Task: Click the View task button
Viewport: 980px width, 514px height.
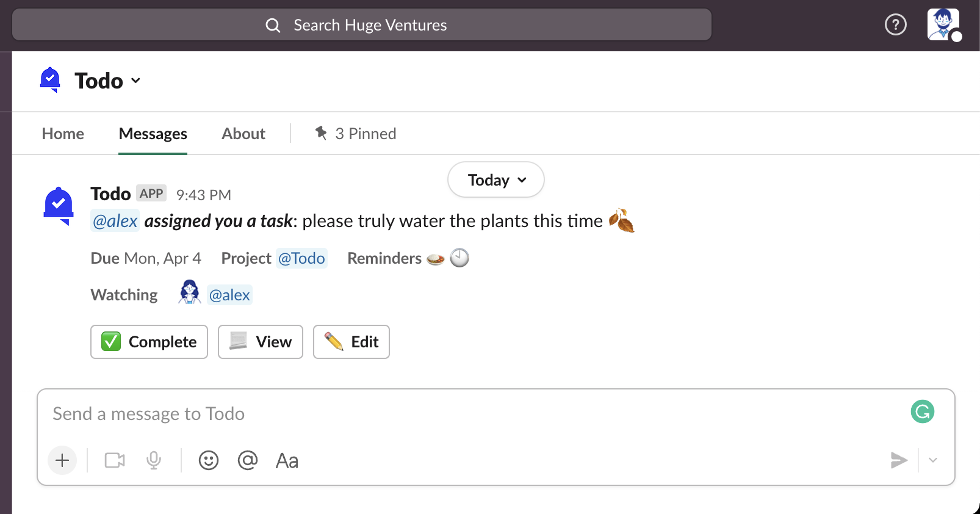Action: coord(261,342)
